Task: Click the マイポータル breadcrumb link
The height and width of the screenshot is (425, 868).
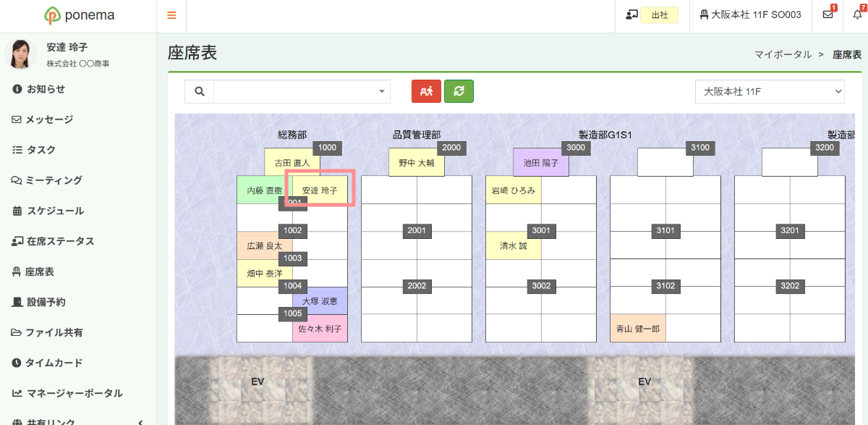Action: [x=783, y=54]
